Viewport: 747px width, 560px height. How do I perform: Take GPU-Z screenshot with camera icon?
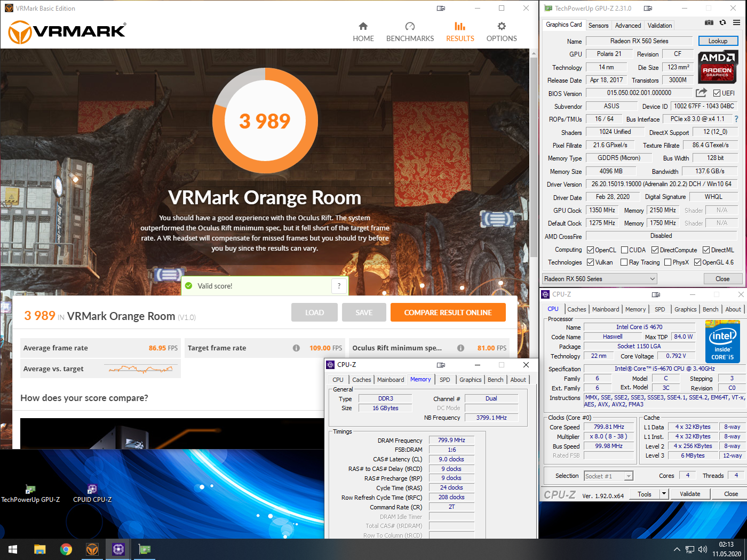click(x=709, y=23)
